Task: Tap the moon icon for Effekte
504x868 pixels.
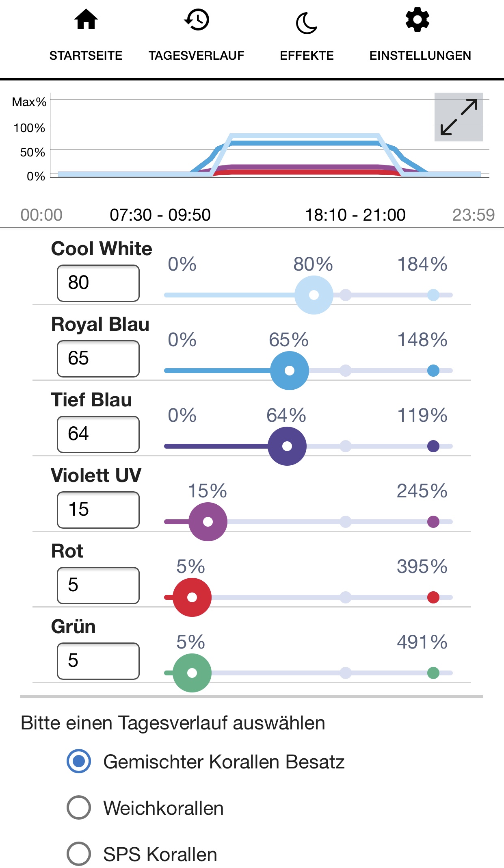Action: point(307,23)
